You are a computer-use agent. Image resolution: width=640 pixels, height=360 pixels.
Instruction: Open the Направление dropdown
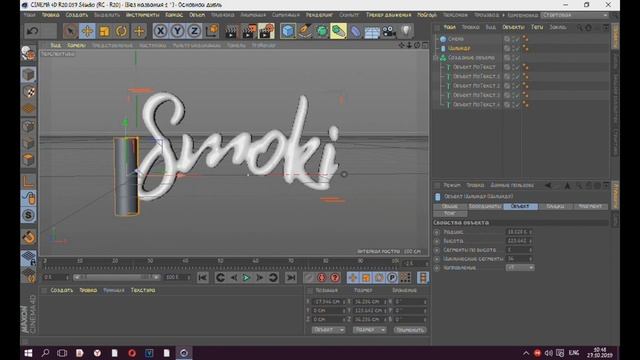click(520, 268)
